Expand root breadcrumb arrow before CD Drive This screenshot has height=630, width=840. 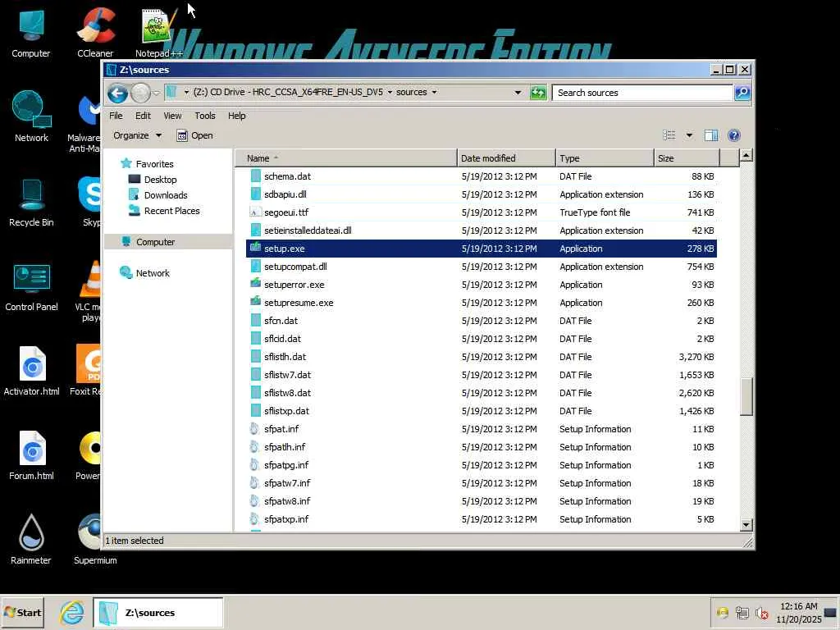(x=186, y=92)
